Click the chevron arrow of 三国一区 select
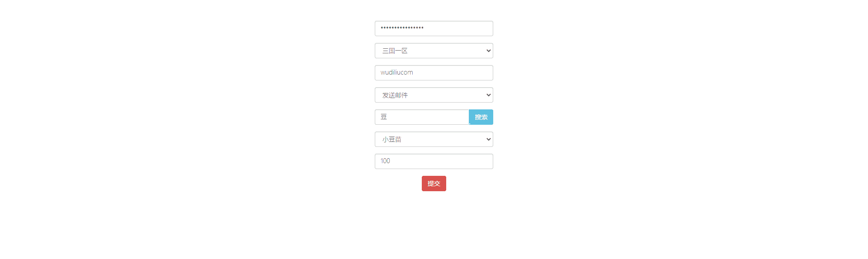Screen dimensions: 868x259 pyautogui.click(x=488, y=51)
